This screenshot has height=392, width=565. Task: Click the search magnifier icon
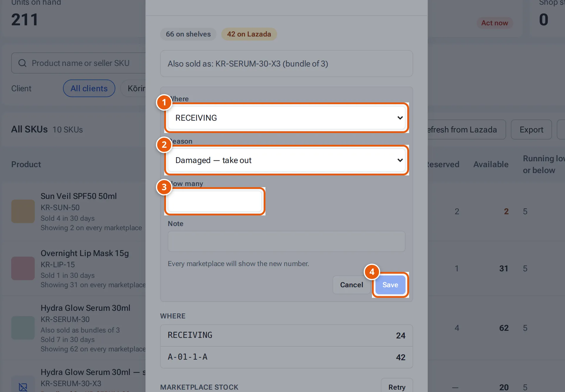coord(22,63)
